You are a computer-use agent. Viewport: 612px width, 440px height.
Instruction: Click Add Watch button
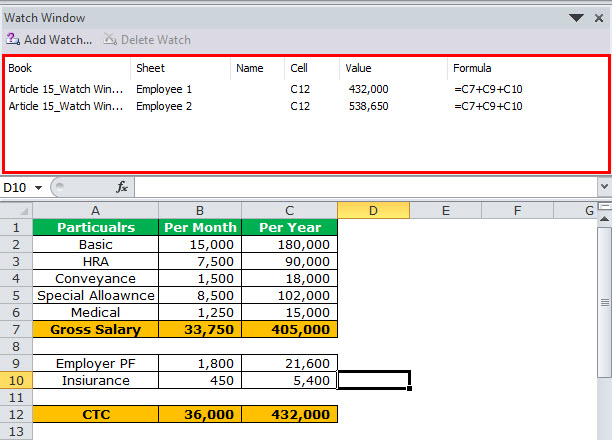49,39
